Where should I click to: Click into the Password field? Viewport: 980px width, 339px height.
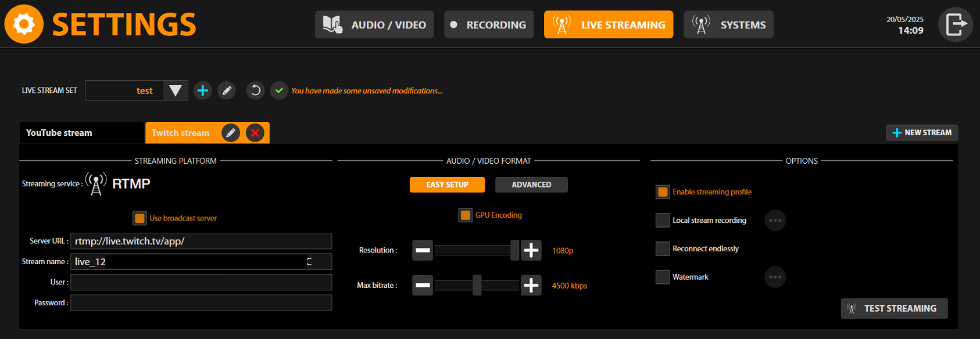tap(201, 303)
